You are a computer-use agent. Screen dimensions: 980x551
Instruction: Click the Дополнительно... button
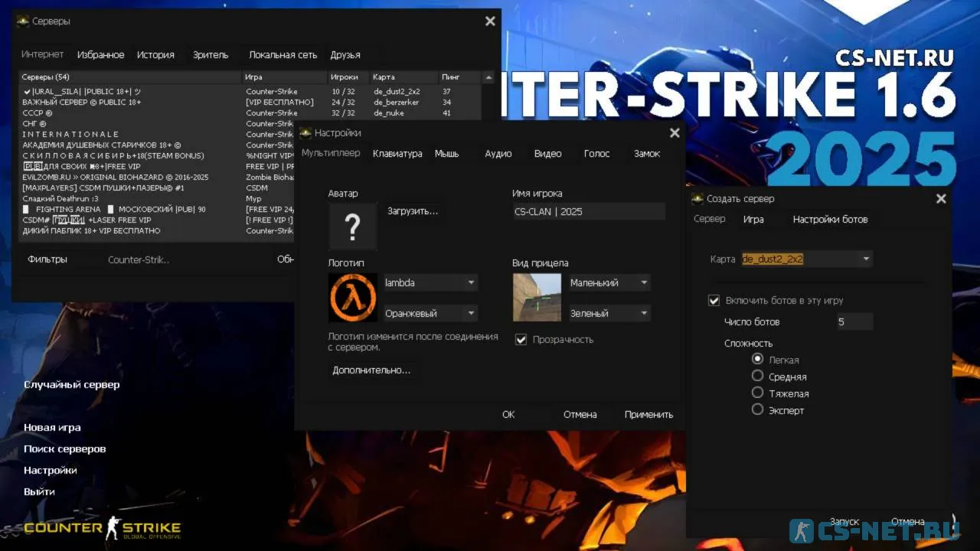(371, 370)
